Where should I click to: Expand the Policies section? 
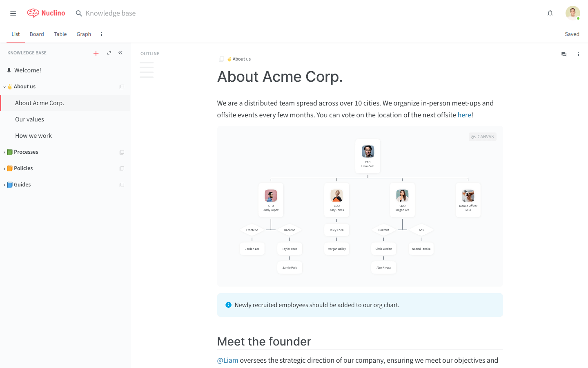pyautogui.click(x=5, y=168)
